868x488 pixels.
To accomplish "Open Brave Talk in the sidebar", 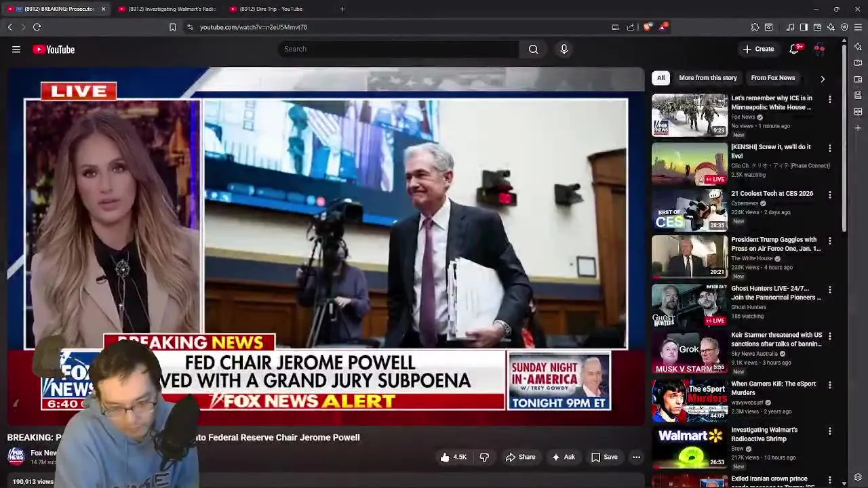I will (858, 63).
